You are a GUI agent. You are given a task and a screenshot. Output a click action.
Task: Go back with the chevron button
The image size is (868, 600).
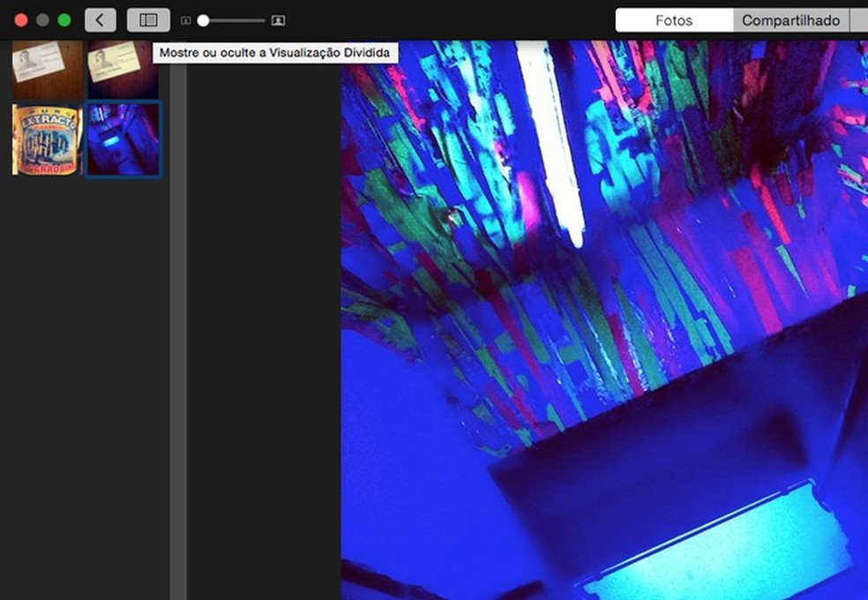click(101, 20)
